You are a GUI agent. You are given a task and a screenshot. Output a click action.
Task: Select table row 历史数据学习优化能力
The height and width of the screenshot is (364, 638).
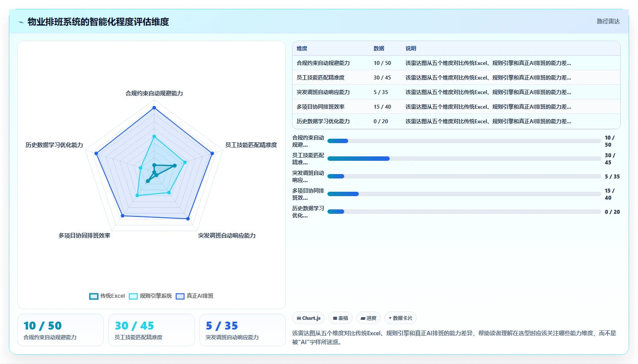click(x=456, y=121)
